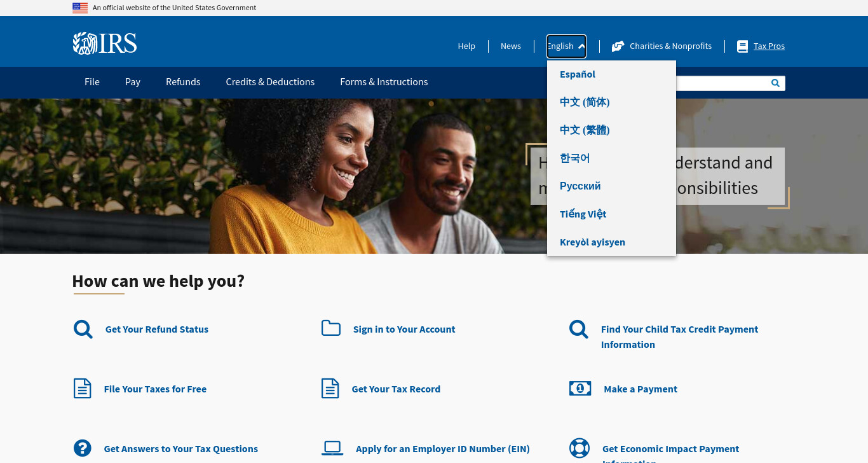The image size is (868, 463).
Task: Open Find Your Child Tax Credit Payment Information
Action: (x=679, y=337)
